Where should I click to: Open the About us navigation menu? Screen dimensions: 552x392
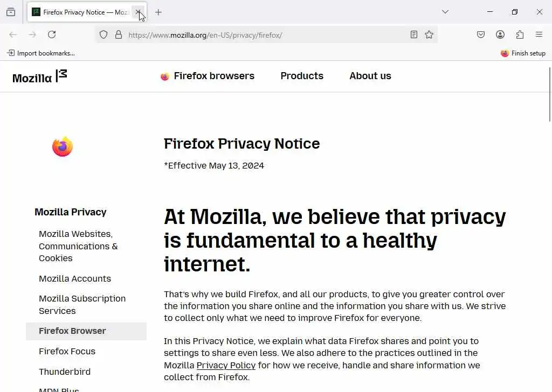[x=370, y=76]
